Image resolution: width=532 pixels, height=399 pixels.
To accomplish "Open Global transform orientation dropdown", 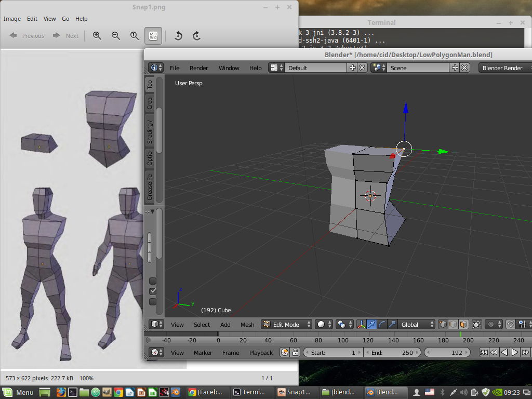I will pyautogui.click(x=416, y=324).
